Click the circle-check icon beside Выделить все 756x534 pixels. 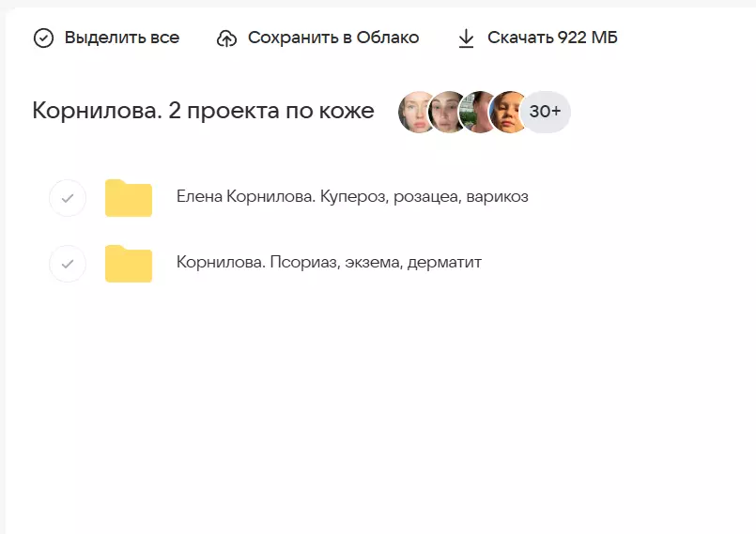43,38
